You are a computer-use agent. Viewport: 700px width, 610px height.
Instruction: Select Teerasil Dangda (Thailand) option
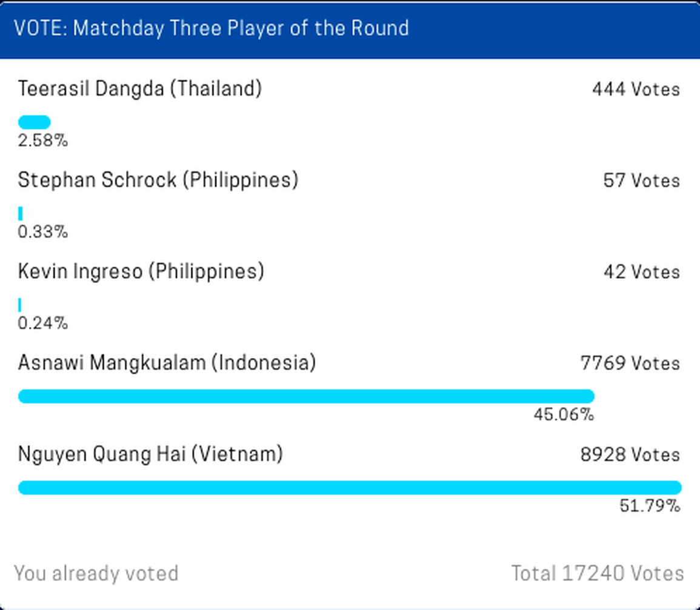point(139,89)
